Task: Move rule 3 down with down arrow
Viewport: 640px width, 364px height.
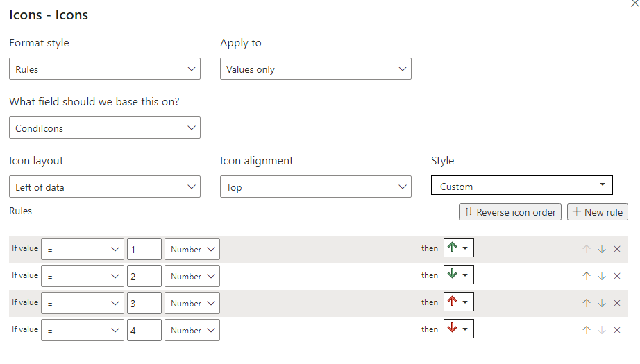Action: (x=602, y=303)
